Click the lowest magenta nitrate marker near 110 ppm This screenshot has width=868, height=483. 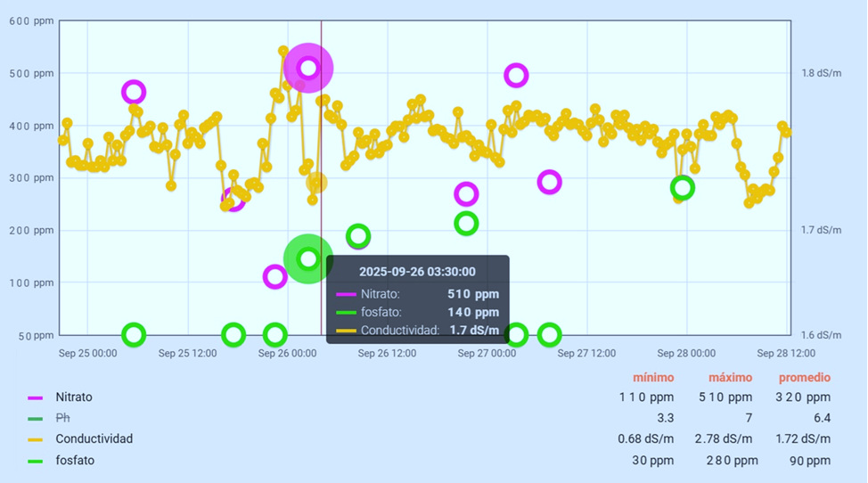[275, 276]
